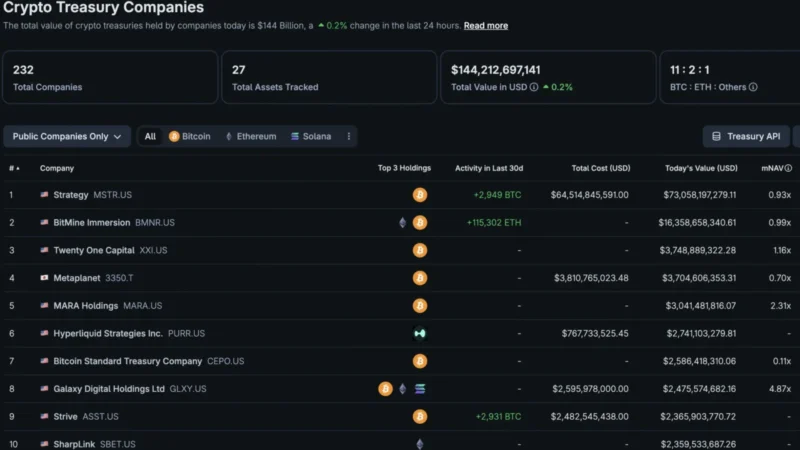The image size is (800, 450).
Task: Click the Activity in Last 30d header
Action: tap(489, 168)
